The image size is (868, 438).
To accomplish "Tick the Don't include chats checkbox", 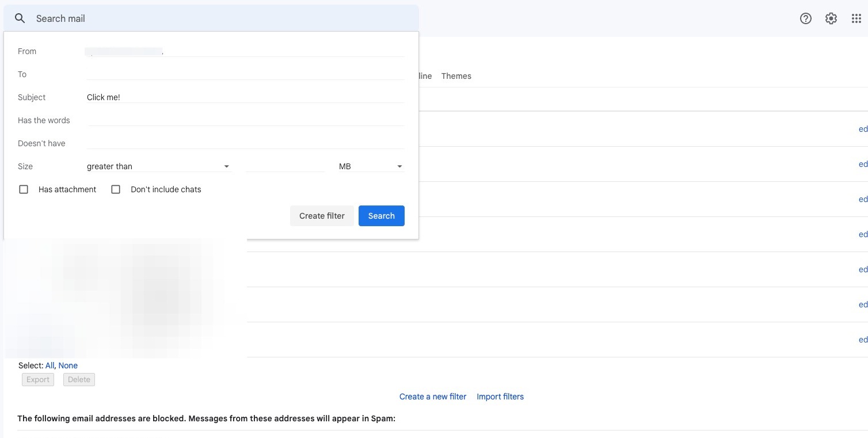I will (x=116, y=189).
